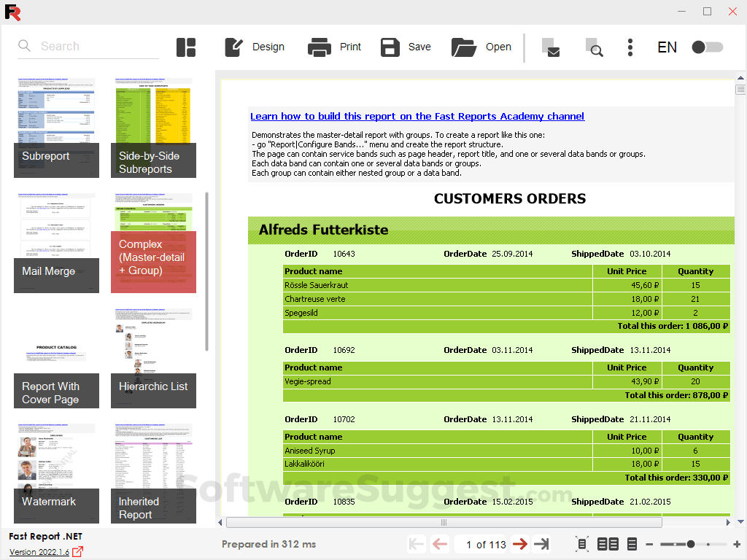
Task: Click the fit-page-to-window icon
Action: 581,544
